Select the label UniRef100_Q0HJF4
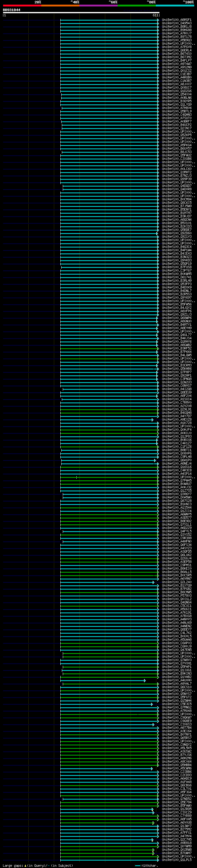 (176, 430)
